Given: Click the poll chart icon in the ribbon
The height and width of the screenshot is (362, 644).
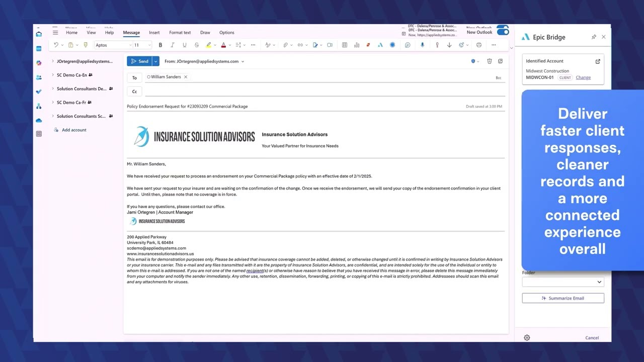Looking at the screenshot, I should tap(357, 45).
